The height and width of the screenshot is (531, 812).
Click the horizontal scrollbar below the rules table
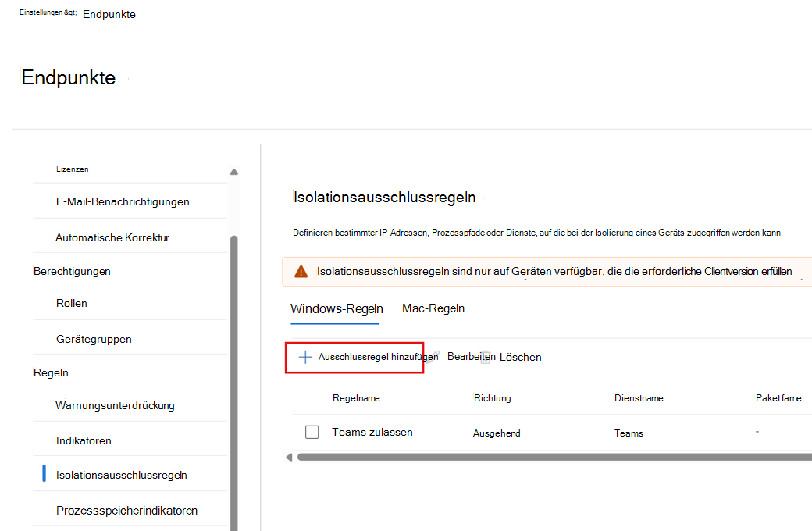[547, 457]
